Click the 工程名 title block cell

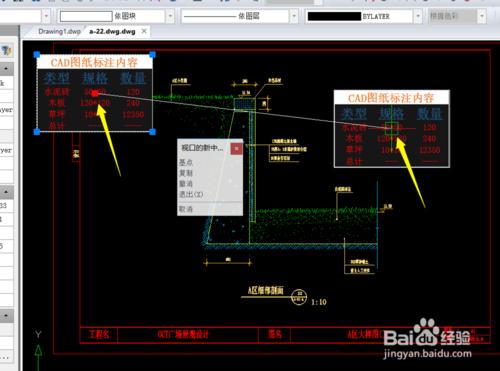[x=99, y=334]
